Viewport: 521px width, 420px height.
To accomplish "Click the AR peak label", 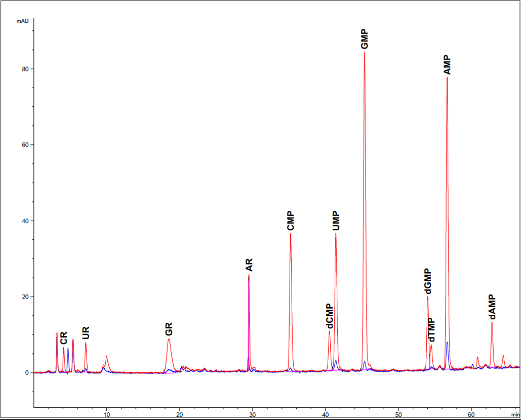I will pos(249,265).
